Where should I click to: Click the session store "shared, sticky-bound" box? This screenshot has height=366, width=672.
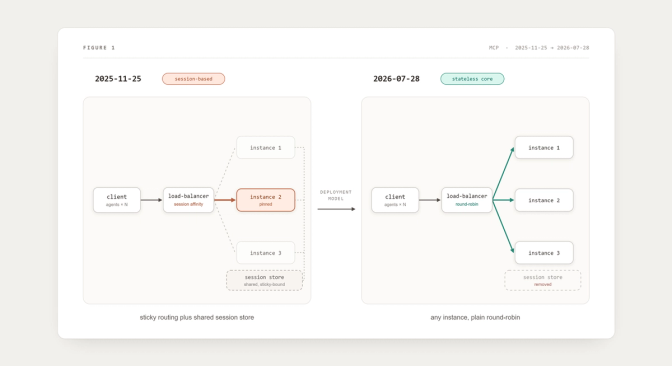tap(264, 280)
